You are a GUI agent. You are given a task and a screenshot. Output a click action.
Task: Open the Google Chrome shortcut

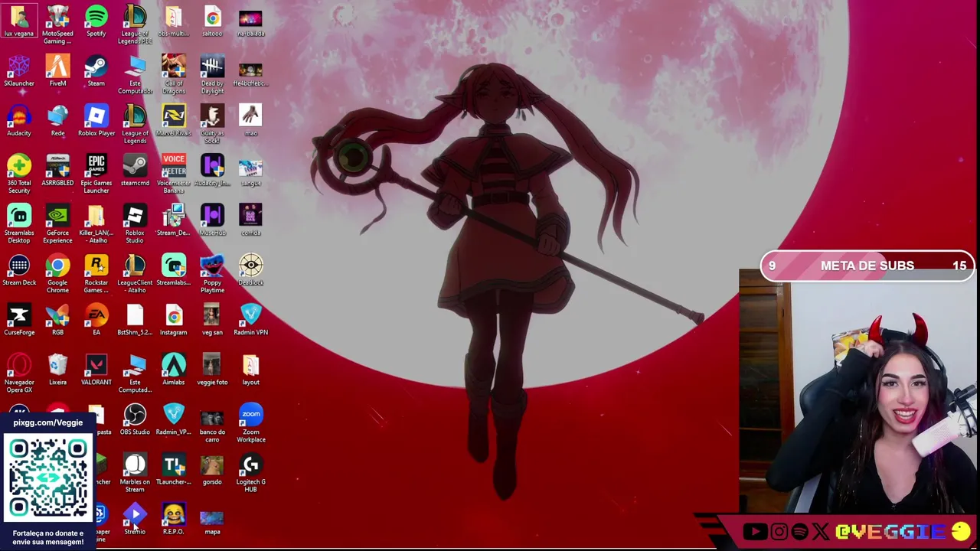pyautogui.click(x=57, y=273)
